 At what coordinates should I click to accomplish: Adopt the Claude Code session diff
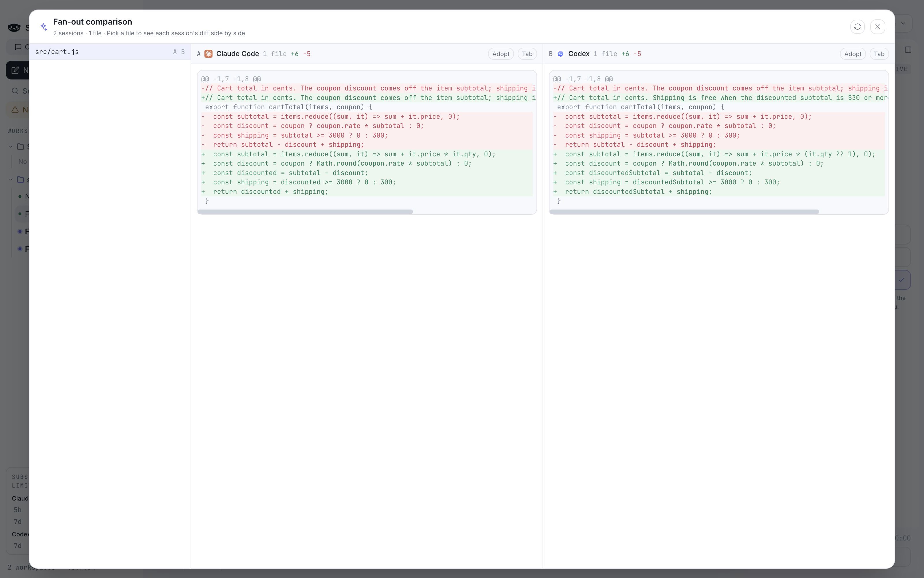(x=501, y=54)
